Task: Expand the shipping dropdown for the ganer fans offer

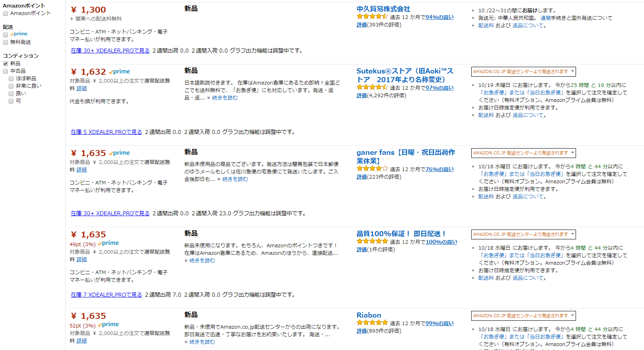Action: (x=523, y=153)
